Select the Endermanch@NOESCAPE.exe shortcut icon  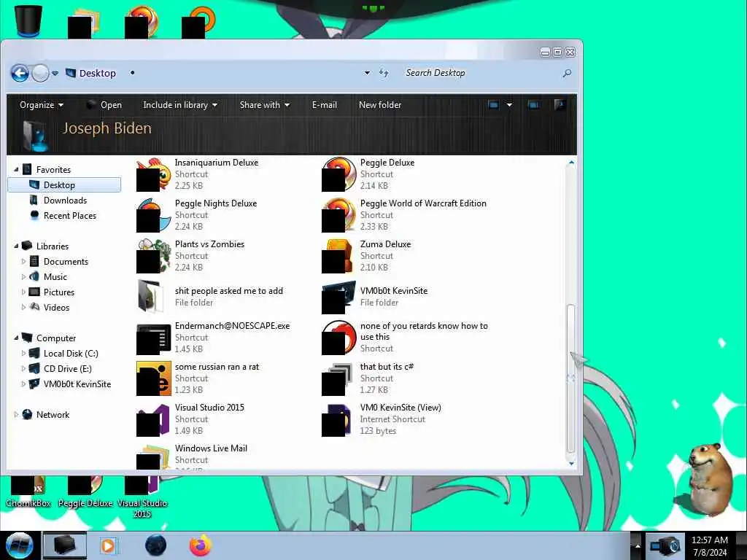pos(153,338)
